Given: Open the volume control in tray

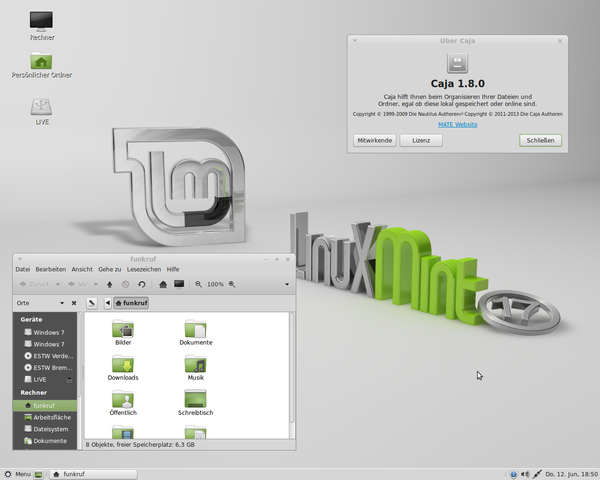Looking at the screenshot, I should tap(525, 475).
